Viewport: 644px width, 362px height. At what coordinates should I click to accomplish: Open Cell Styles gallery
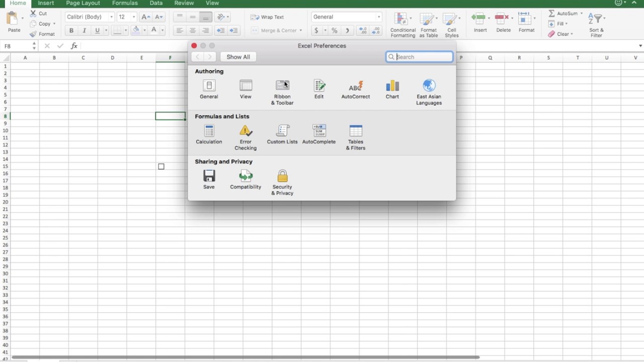[x=452, y=25]
